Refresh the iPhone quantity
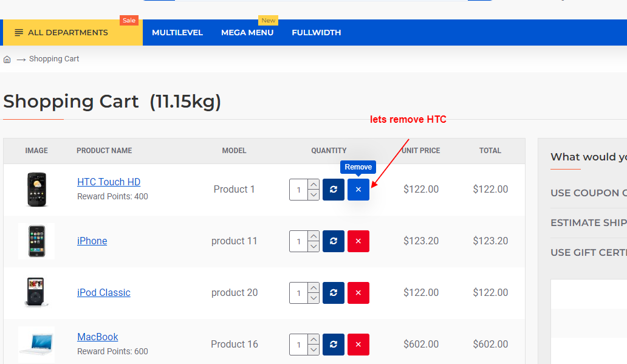The height and width of the screenshot is (364, 627). (x=334, y=241)
